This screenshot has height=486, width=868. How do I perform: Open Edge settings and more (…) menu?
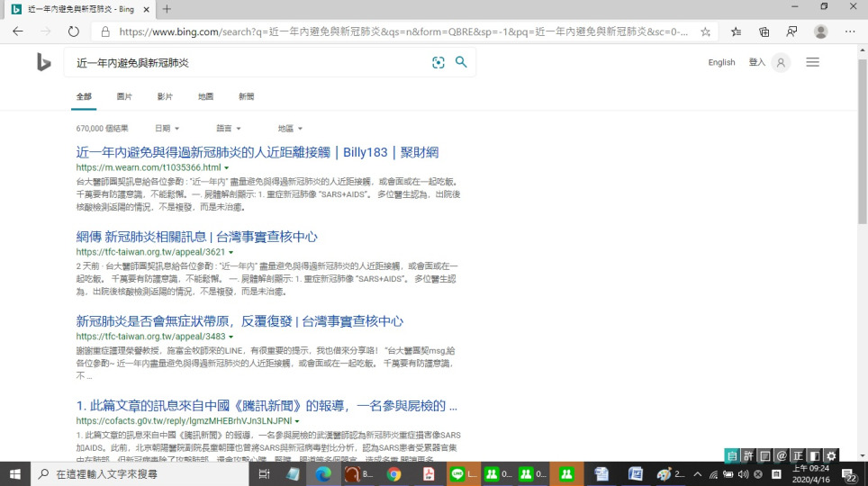[849, 31]
